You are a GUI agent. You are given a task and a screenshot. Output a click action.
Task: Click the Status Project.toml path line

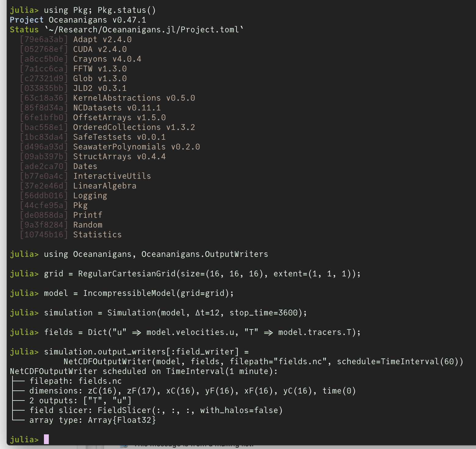point(127,30)
